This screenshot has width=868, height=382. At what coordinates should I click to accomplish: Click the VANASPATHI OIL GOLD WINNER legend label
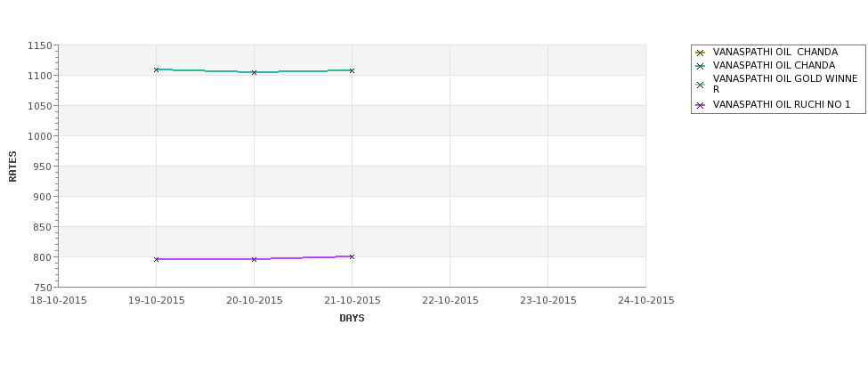point(785,85)
